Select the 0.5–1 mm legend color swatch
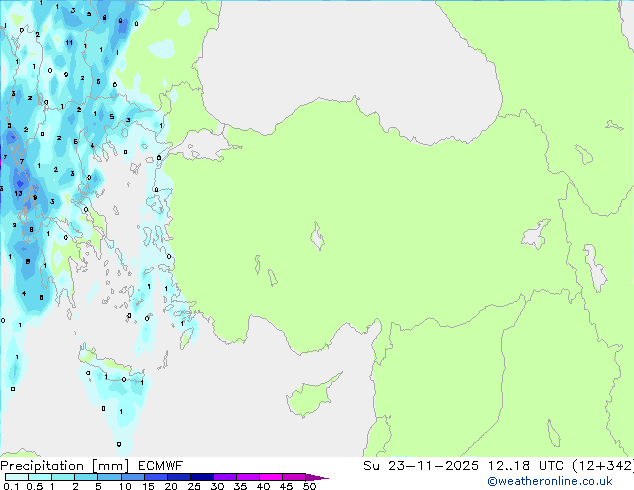 [x=40, y=477]
